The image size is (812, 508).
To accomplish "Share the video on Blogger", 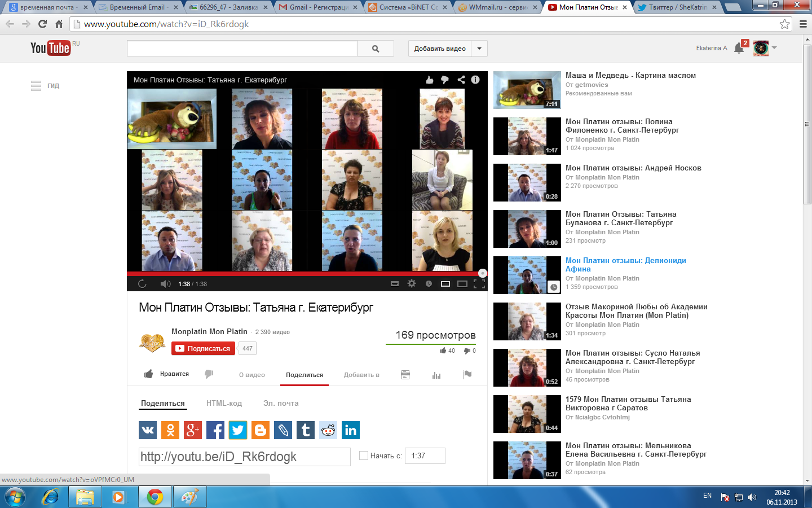I will (261, 430).
